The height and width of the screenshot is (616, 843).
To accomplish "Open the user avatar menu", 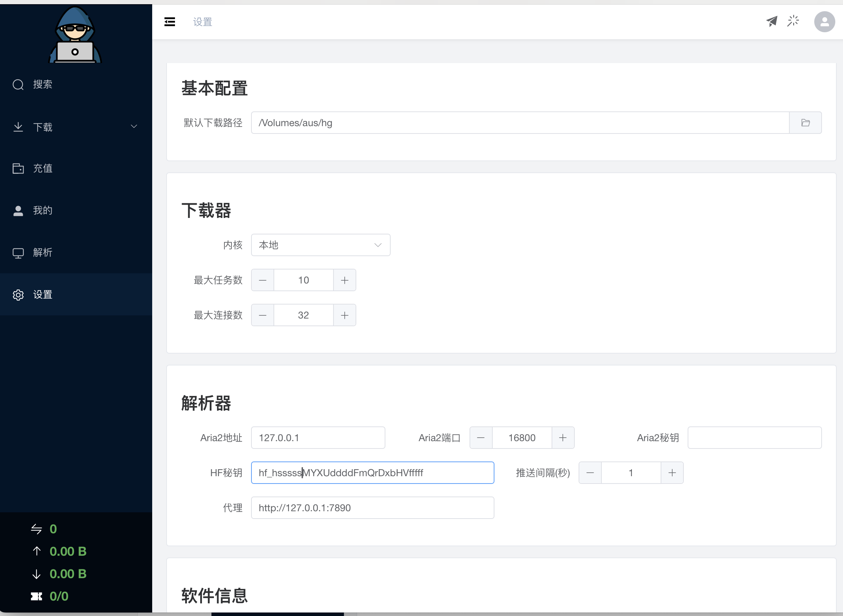I will (824, 22).
